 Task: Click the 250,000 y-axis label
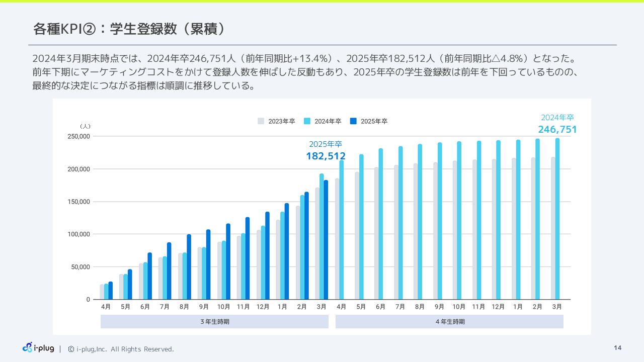[x=78, y=136]
